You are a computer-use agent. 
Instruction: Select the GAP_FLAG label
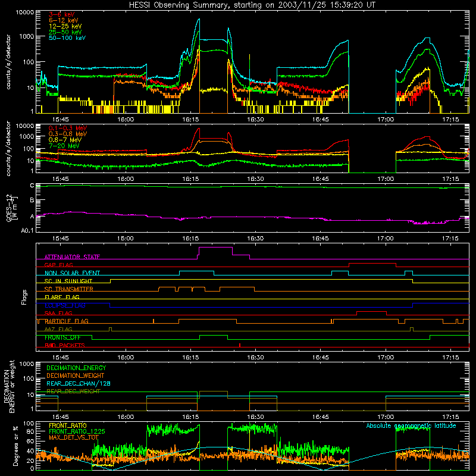[x=58, y=265]
